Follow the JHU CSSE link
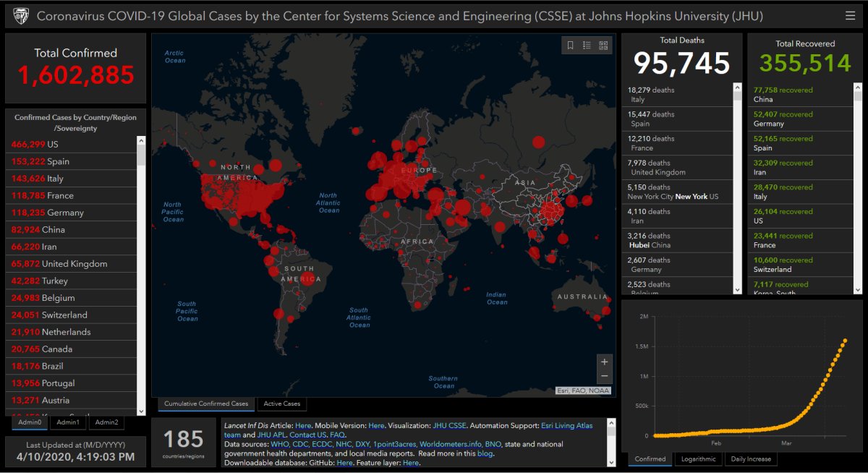868x473 pixels. (449, 425)
